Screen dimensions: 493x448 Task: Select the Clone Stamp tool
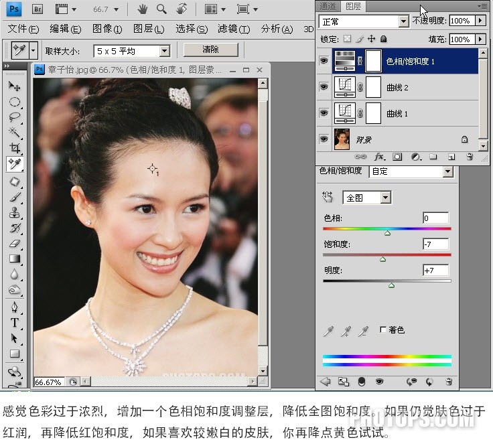[14, 212]
